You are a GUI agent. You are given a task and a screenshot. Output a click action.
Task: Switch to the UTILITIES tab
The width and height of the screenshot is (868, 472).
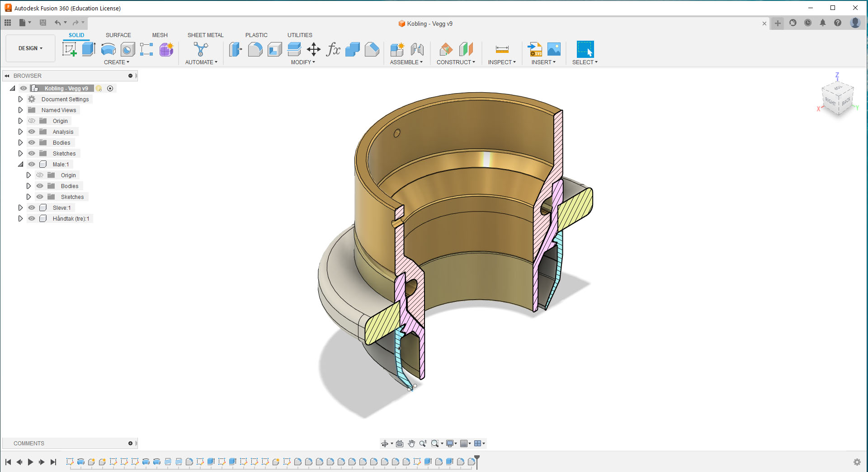point(300,35)
